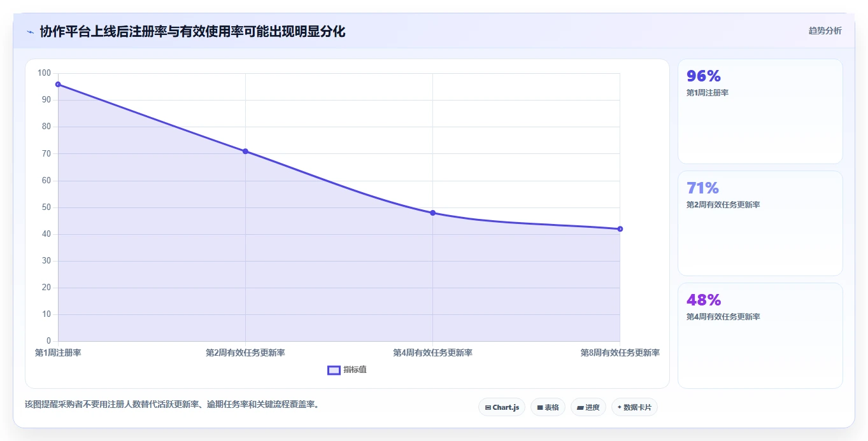Click the x-axis label 第1周注册率

click(58, 353)
